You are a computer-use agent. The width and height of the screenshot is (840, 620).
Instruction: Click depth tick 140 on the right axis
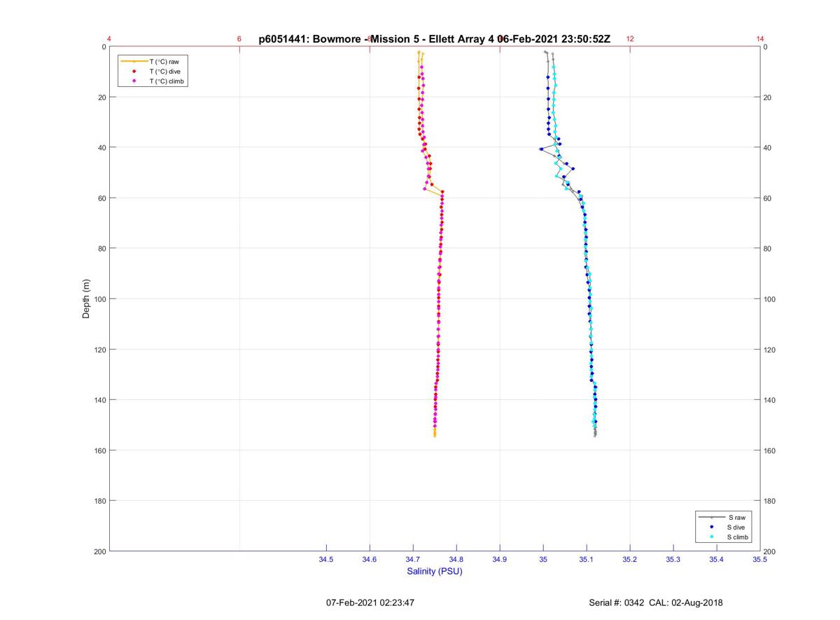pos(770,400)
